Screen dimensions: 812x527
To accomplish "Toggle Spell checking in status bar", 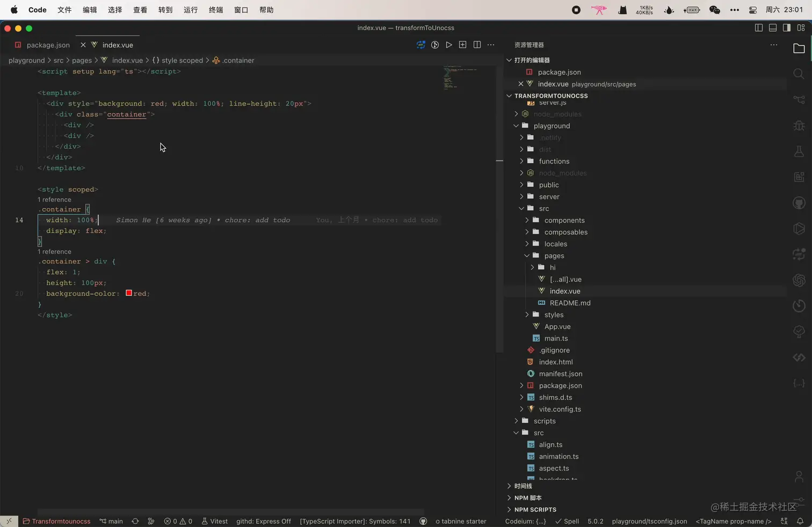I will [x=567, y=521].
